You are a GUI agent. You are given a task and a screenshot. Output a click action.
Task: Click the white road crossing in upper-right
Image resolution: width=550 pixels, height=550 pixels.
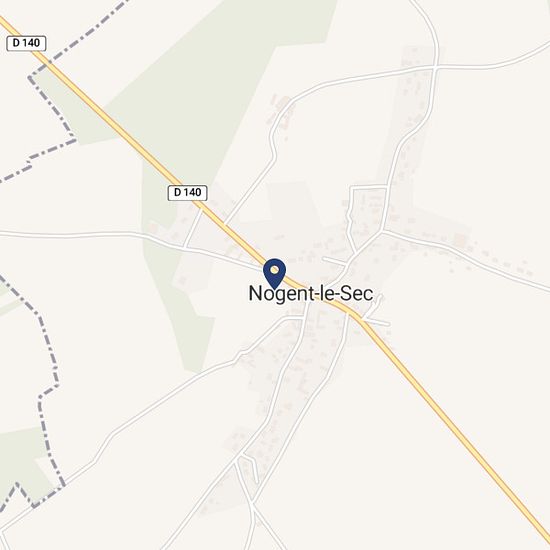pos(435,66)
